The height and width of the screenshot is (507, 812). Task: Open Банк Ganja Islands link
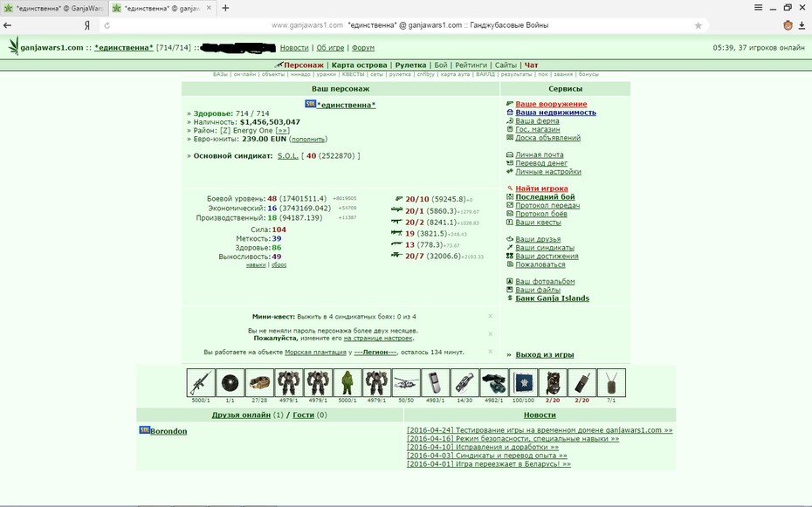552,298
